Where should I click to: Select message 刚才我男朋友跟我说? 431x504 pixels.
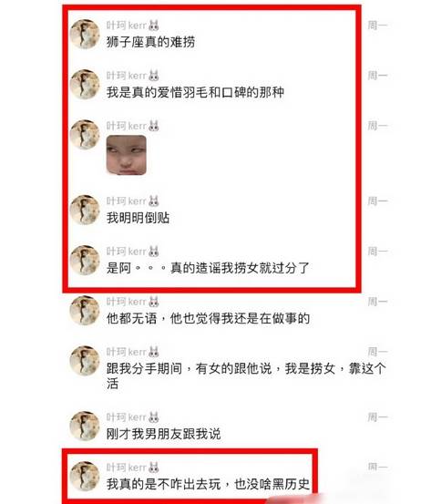(164, 434)
